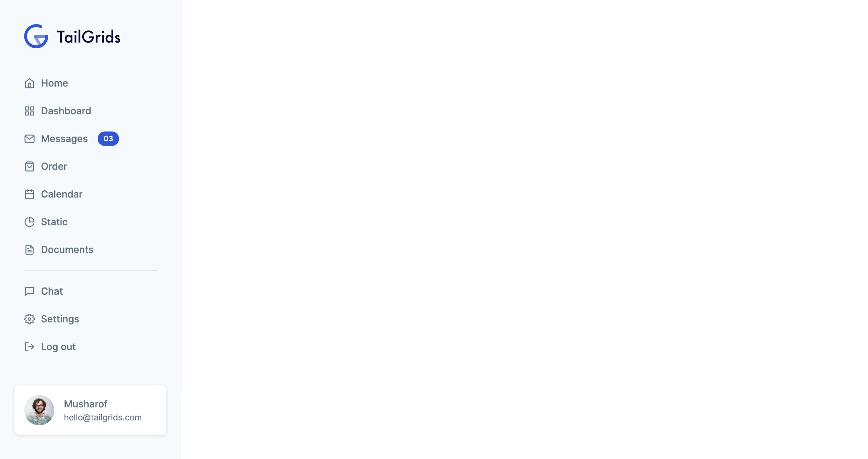Click the Settings gear icon
868x459 pixels.
pos(29,319)
